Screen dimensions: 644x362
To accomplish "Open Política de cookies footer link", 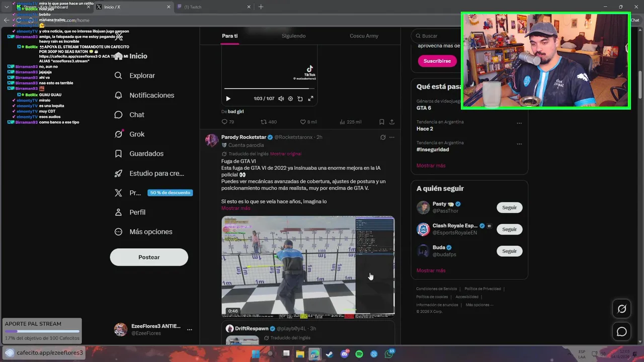I will click(432, 297).
